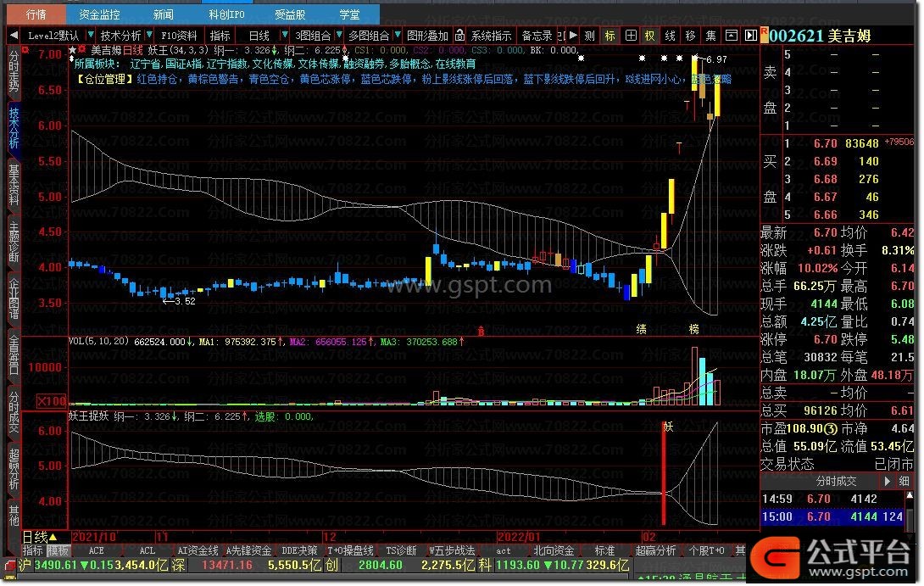The width and height of the screenshot is (924, 586).
Task: Click the window layout icon after 集
Action: click(x=731, y=36)
